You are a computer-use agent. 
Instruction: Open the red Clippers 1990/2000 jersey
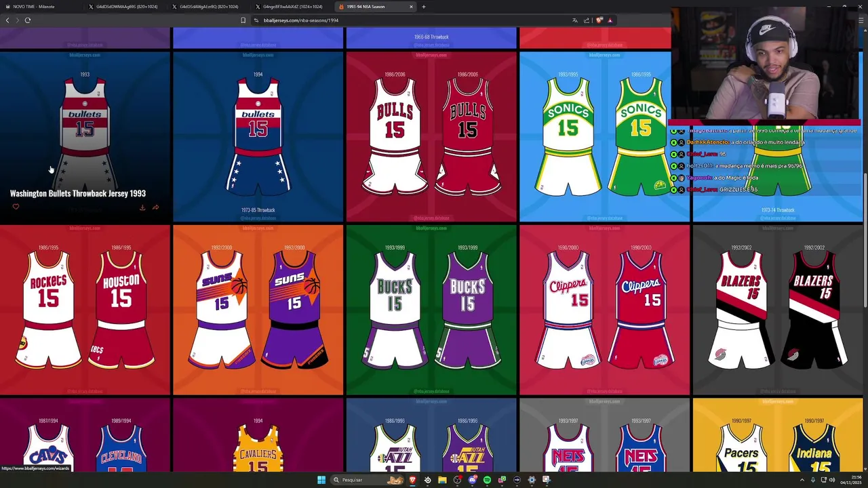pos(642,308)
